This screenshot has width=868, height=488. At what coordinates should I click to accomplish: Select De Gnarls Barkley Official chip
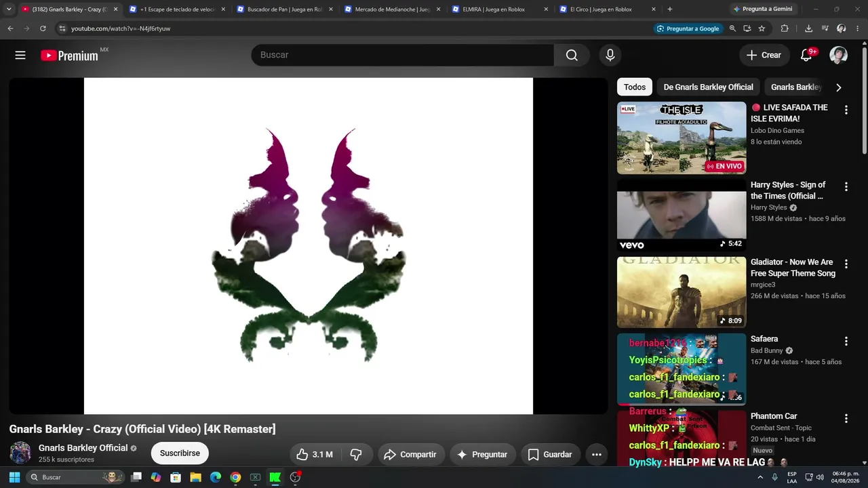[x=708, y=87]
